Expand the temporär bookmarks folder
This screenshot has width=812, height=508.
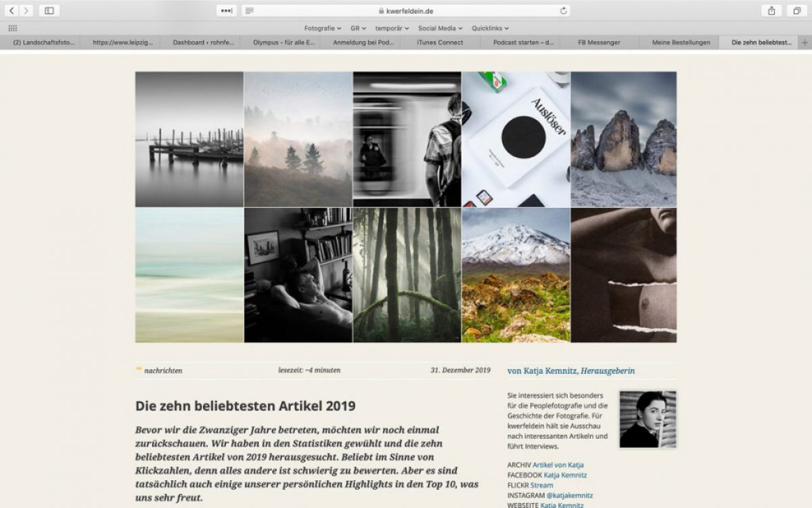[392, 28]
